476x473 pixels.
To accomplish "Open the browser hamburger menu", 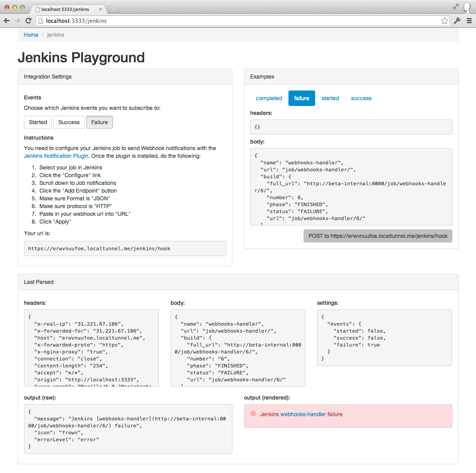I will coord(469,20).
